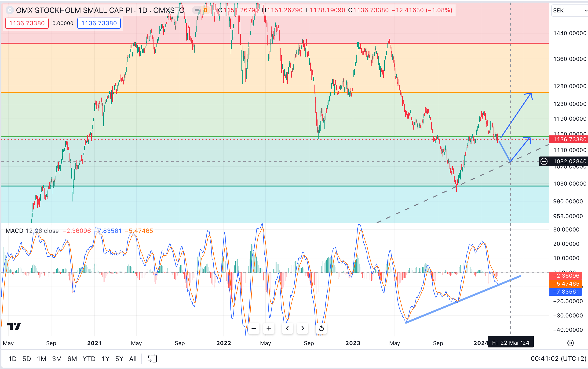
Task: Click the 1280.00000 price axis label
Action: point(570,86)
